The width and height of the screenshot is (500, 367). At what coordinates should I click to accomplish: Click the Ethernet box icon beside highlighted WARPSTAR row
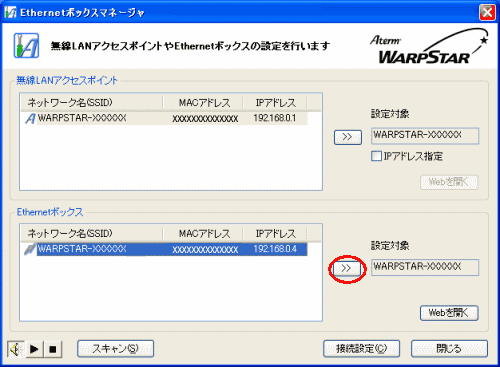(30, 249)
